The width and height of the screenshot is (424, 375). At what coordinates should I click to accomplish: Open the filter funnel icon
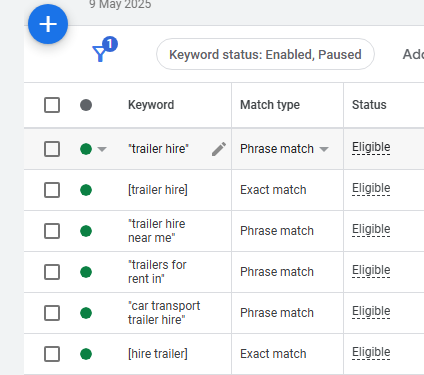pyautogui.click(x=100, y=53)
